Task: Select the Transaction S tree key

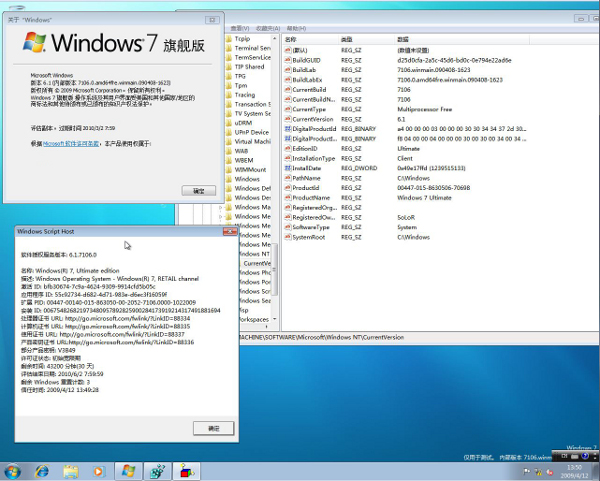Action: tap(253, 104)
